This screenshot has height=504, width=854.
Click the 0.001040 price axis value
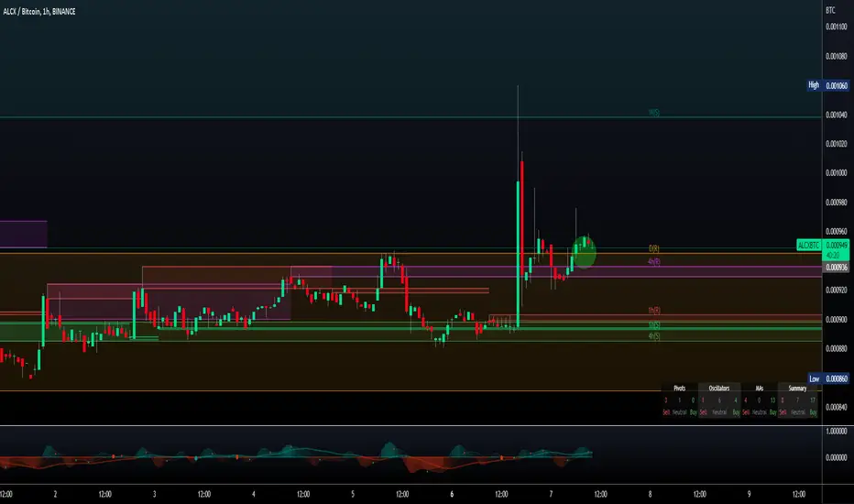point(836,115)
